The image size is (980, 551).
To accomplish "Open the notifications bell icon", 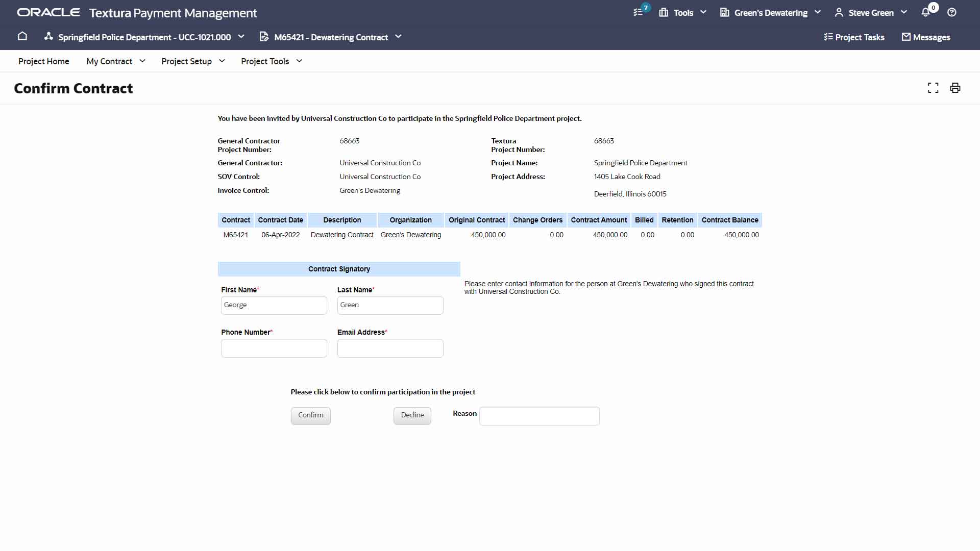I will click(x=926, y=12).
